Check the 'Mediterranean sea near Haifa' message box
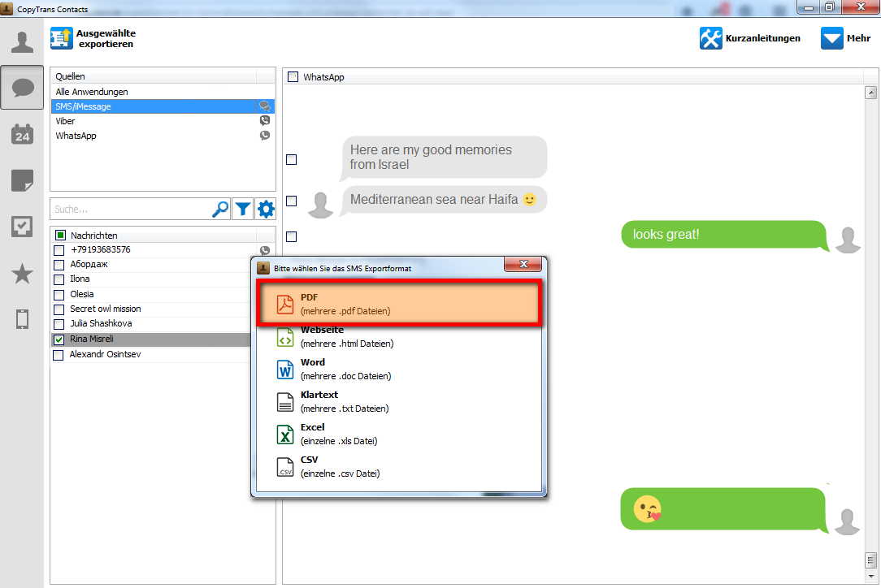The height and width of the screenshot is (588, 881). coord(291,201)
